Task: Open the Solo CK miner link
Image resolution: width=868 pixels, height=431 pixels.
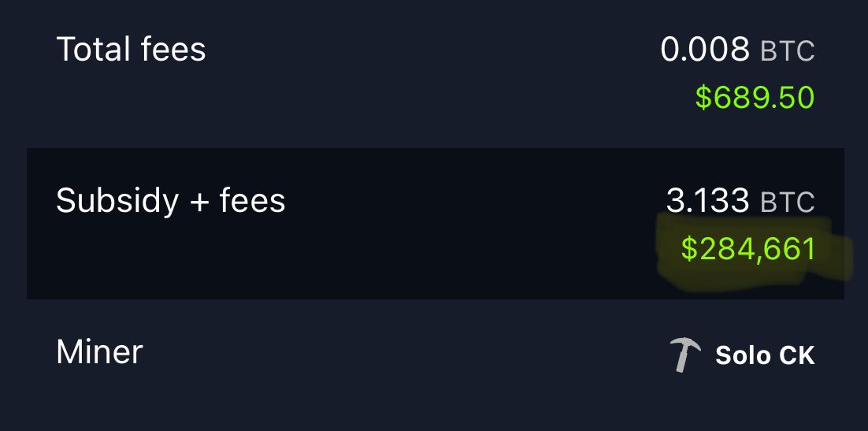Action: (x=764, y=355)
